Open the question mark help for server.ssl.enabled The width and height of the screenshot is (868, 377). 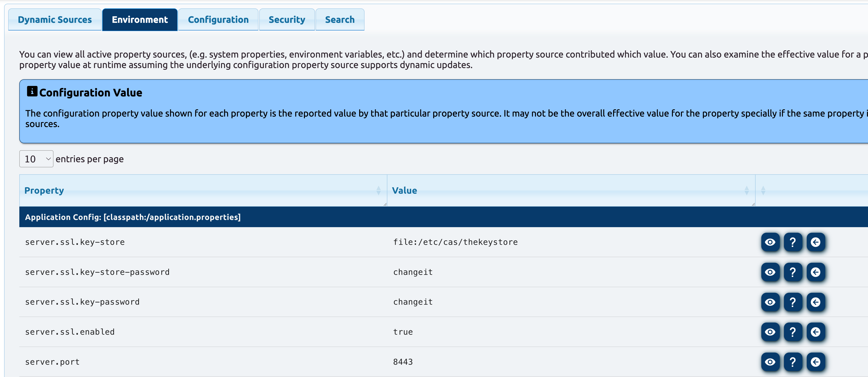tap(793, 332)
